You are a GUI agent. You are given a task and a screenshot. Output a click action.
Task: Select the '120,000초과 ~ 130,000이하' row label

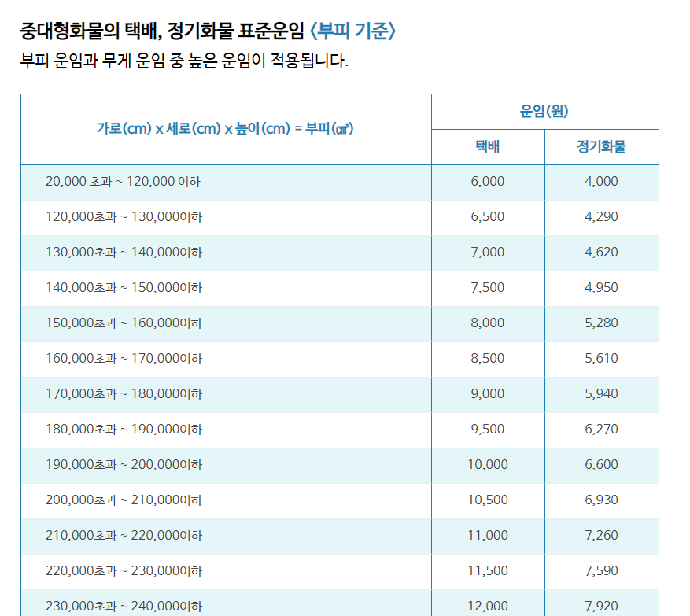[x=124, y=217]
